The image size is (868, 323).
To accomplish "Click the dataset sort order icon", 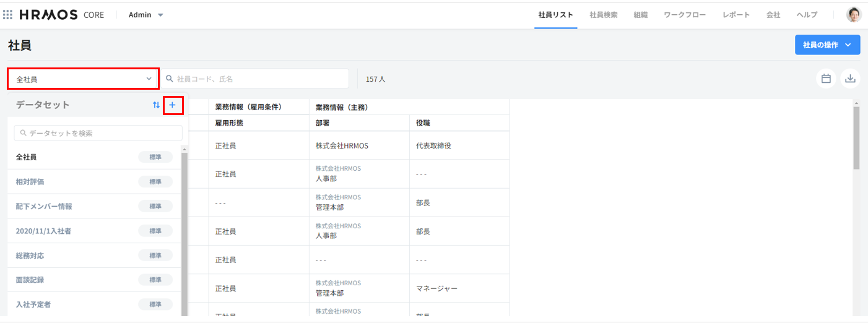I will [x=156, y=105].
